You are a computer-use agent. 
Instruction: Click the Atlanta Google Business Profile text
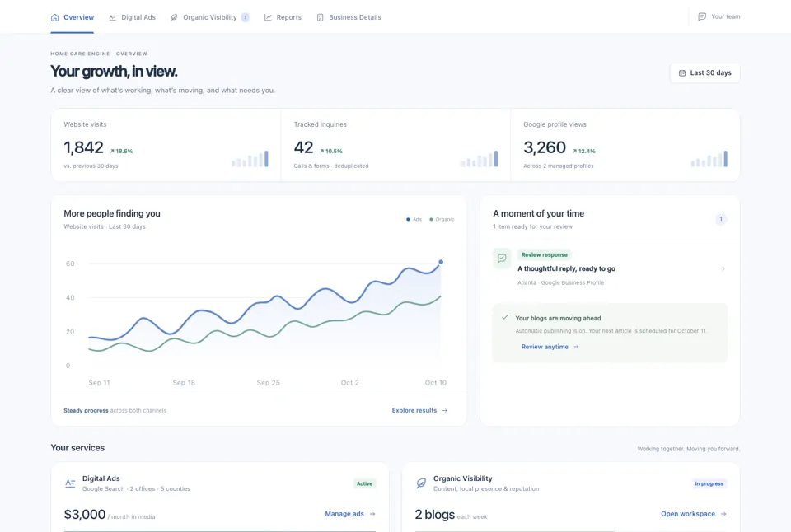click(560, 283)
